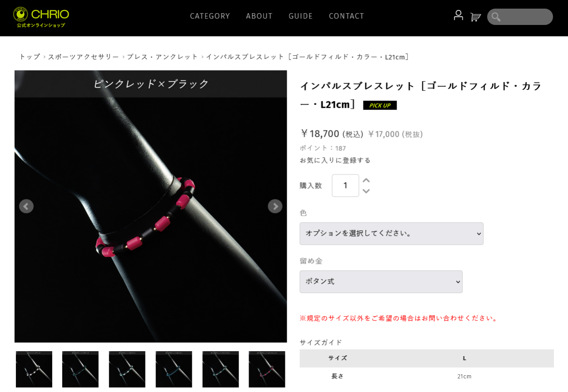
Task: Show the previous product image
Action: coord(26,206)
